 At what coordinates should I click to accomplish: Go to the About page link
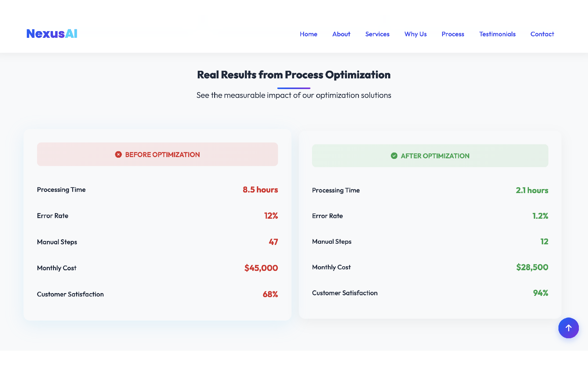click(x=341, y=34)
